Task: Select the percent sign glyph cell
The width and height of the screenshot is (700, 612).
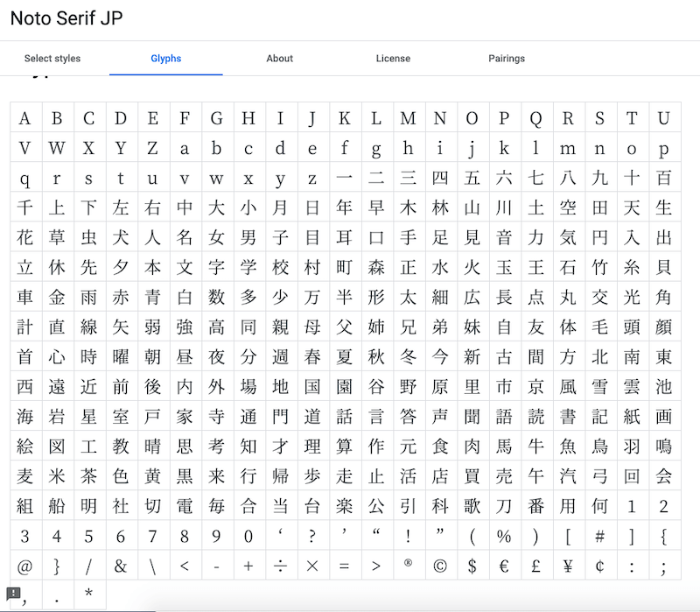Action: (506, 535)
